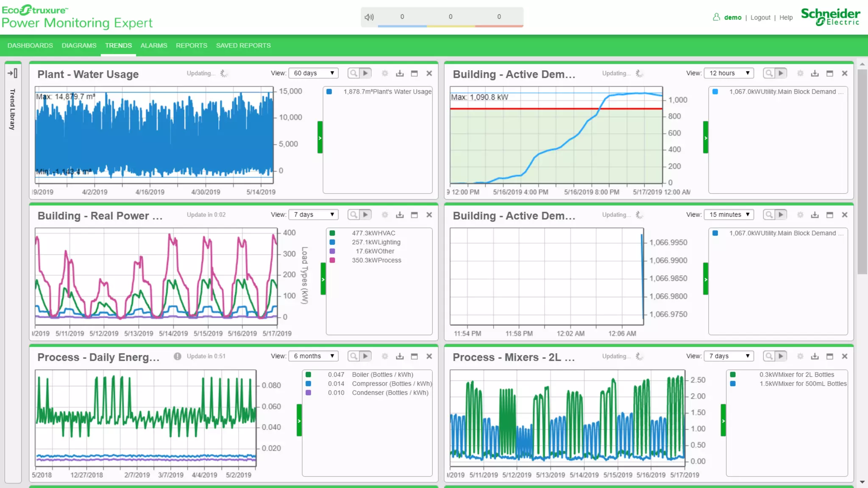Open settings gear on Plant - Water Usage
The height and width of the screenshot is (488, 868).
[385, 73]
